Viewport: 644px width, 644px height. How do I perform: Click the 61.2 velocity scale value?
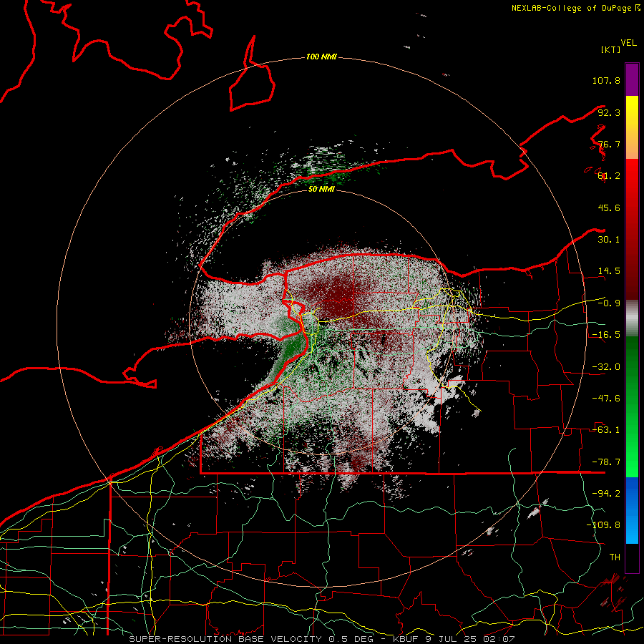tap(609, 176)
